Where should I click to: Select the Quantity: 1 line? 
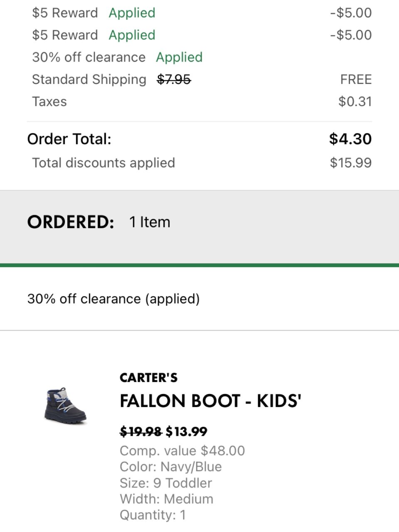[x=153, y=515]
